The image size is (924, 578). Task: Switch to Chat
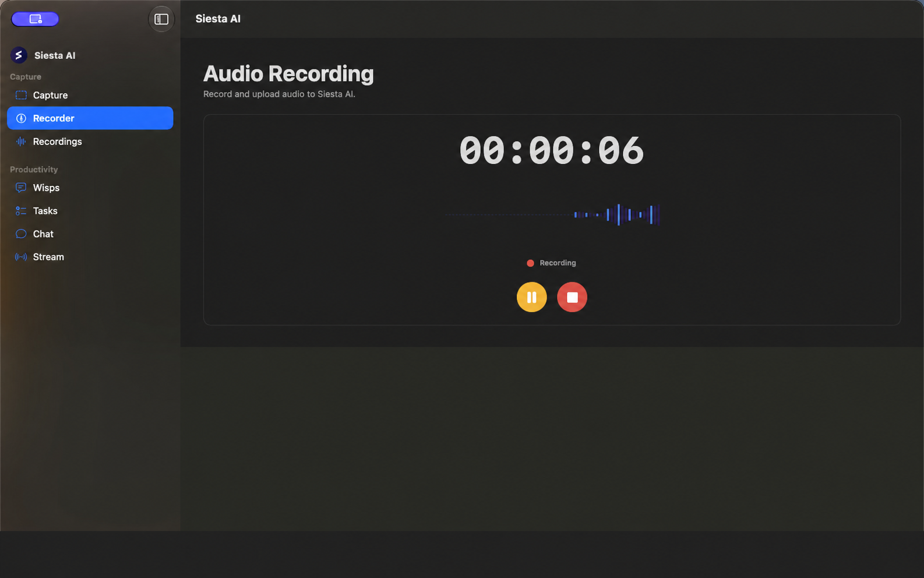[90, 234]
